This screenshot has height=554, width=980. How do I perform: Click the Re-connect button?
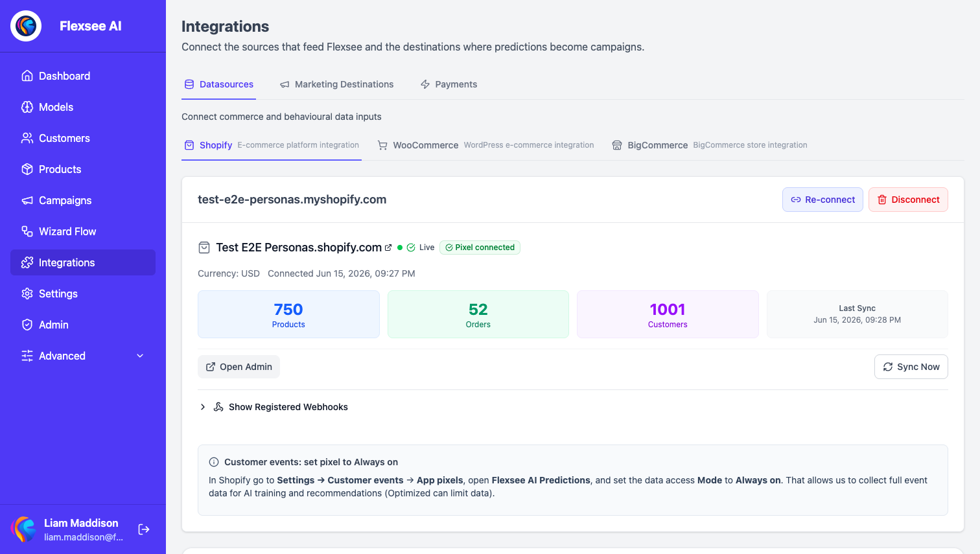[822, 200]
